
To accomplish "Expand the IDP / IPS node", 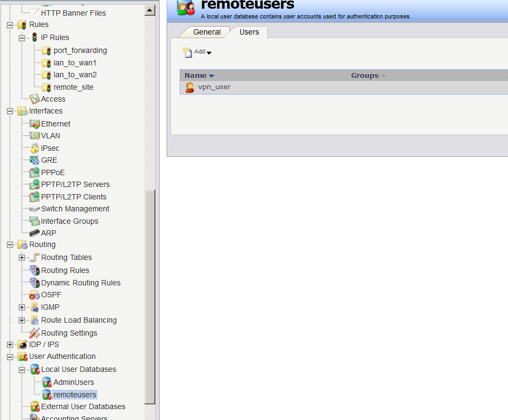I will [10, 345].
